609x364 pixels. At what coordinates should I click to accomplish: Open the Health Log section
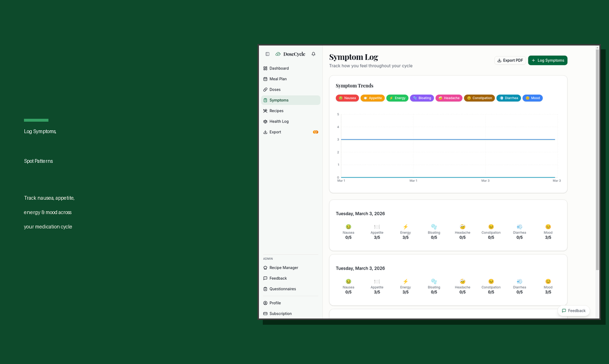291,121
